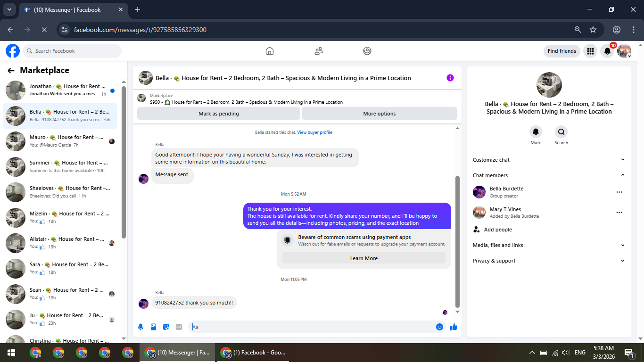Open the account profile picture menu
The image size is (644, 362).
coord(624,51)
